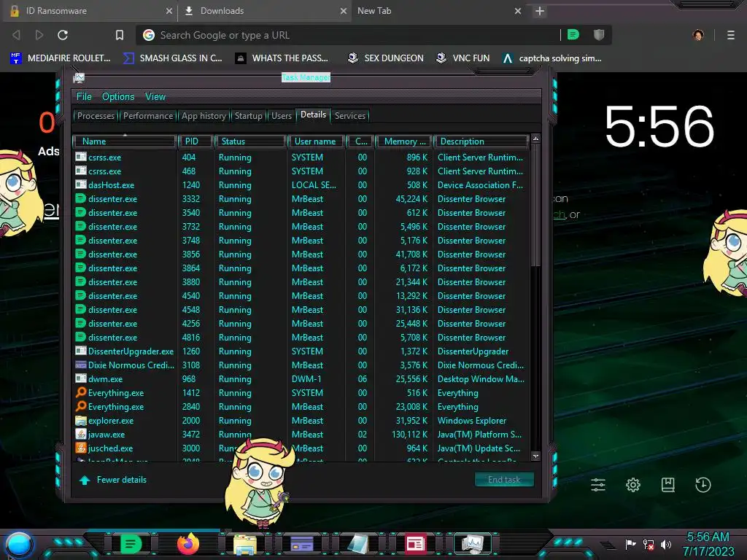Click Task Manager window title icon
The width and height of the screenshot is (747, 560).
[79, 77]
